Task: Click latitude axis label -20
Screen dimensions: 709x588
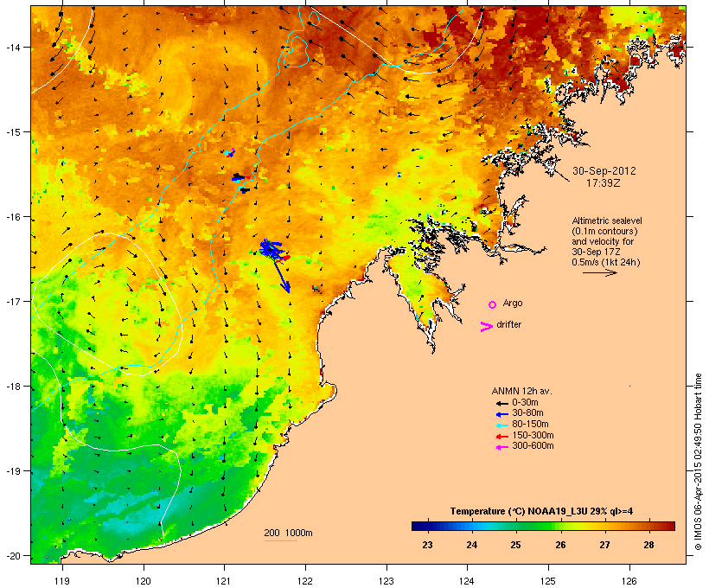Action: click(13, 555)
